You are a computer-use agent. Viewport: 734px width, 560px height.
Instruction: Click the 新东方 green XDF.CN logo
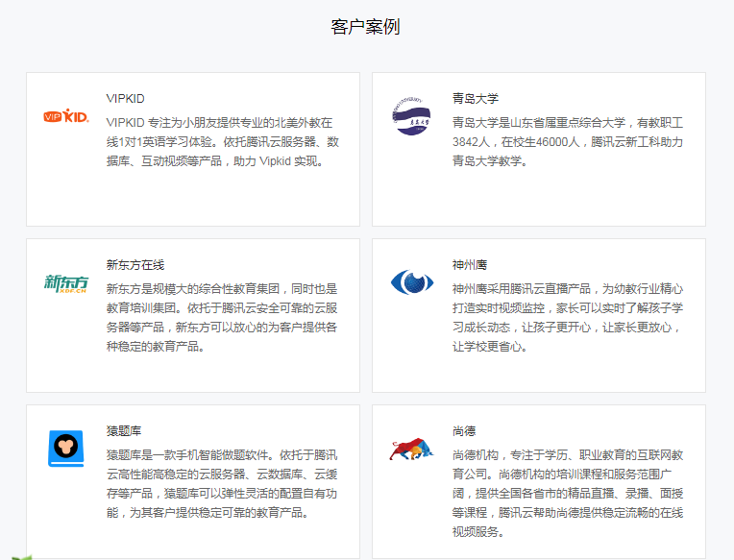coord(66,283)
